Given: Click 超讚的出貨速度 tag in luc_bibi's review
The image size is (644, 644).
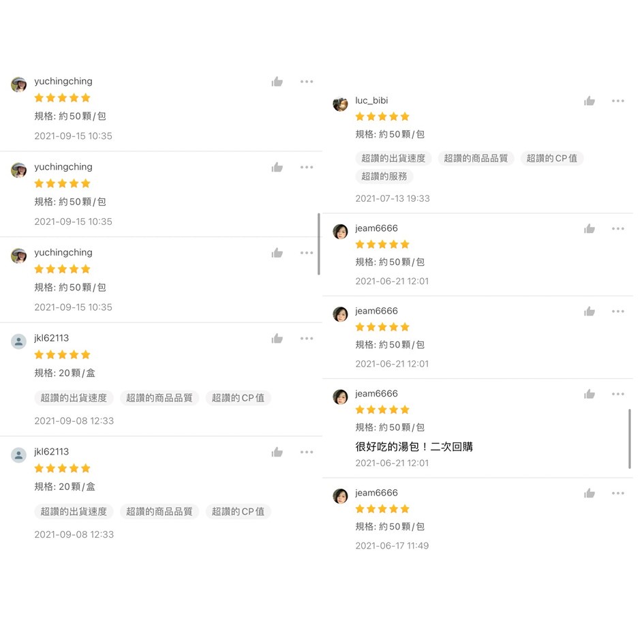Looking at the screenshot, I should coord(393,158).
